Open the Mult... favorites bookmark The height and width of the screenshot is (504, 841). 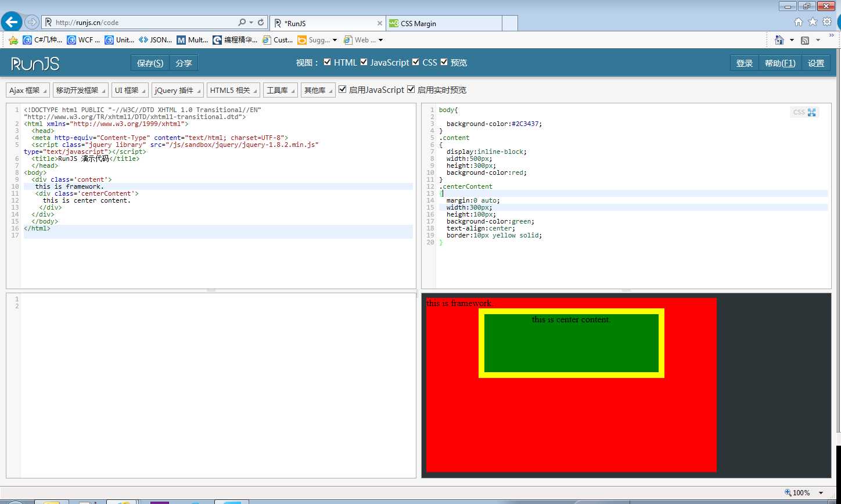193,40
